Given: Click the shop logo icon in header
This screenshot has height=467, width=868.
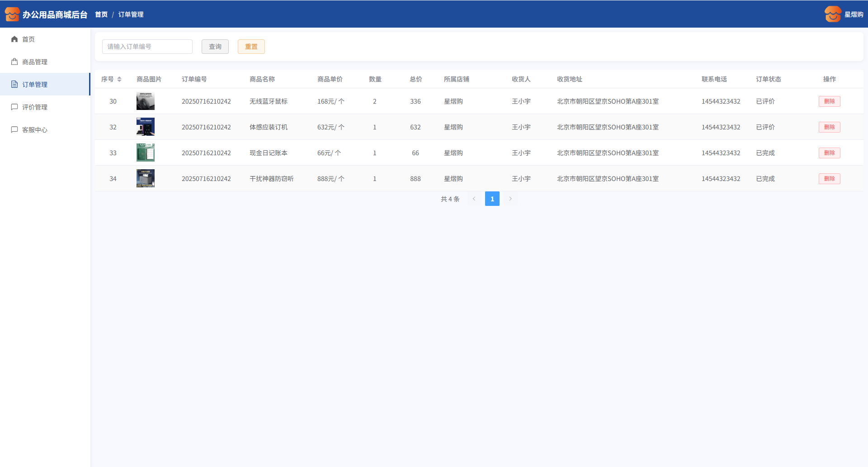Looking at the screenshot, I should coord(12,14).
